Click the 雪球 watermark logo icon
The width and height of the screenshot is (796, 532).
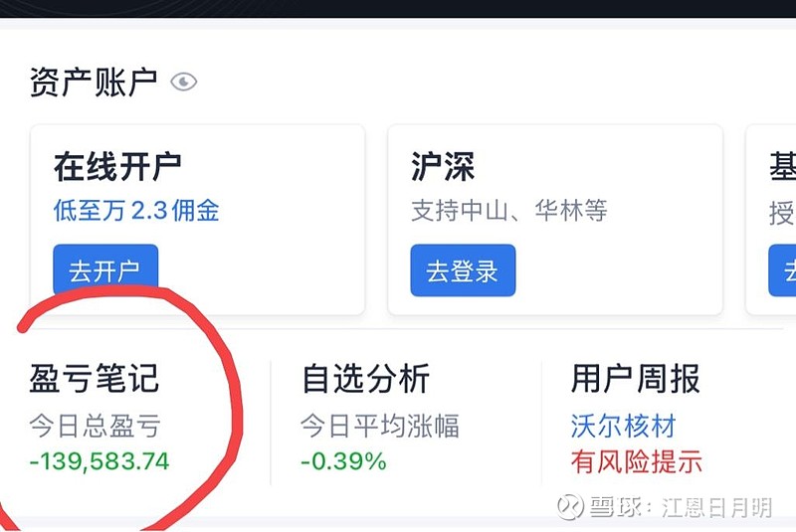click(x=570, y=506)
